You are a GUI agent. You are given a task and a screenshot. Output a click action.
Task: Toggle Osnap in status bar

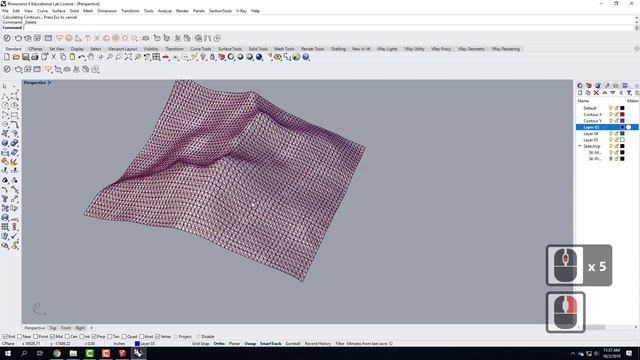point(250,344)
